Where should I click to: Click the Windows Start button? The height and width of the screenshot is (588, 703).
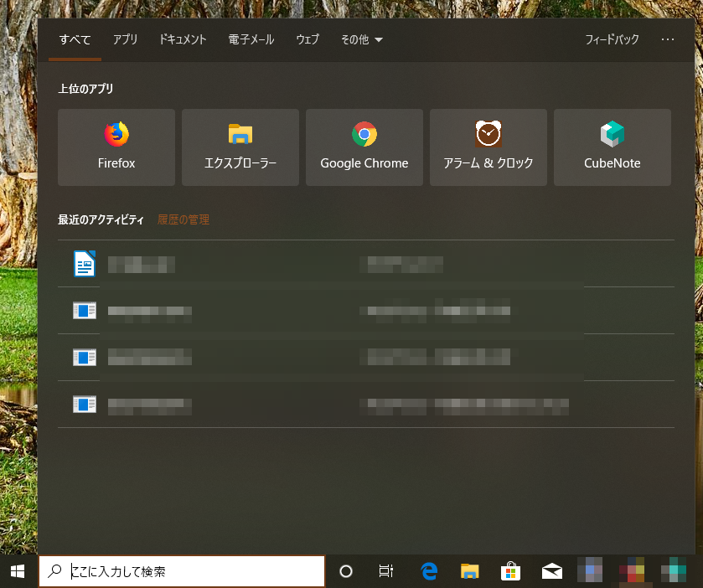point(18,571)
